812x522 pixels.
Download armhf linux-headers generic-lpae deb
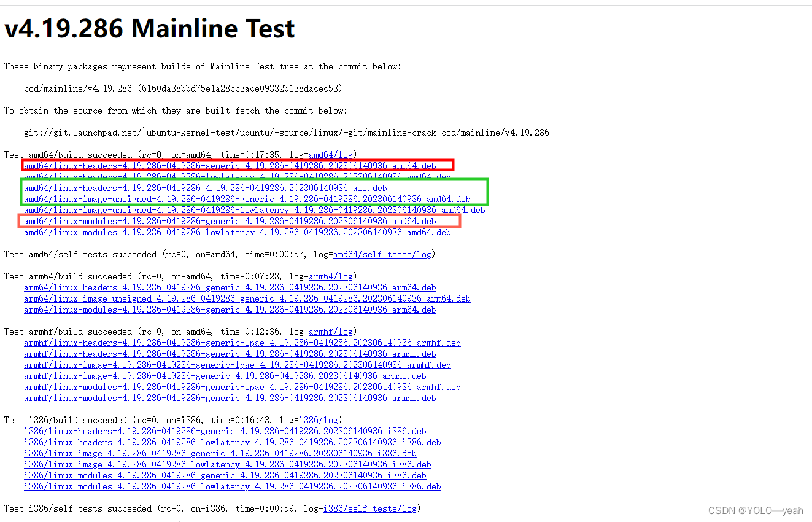(x=242, y=343)
